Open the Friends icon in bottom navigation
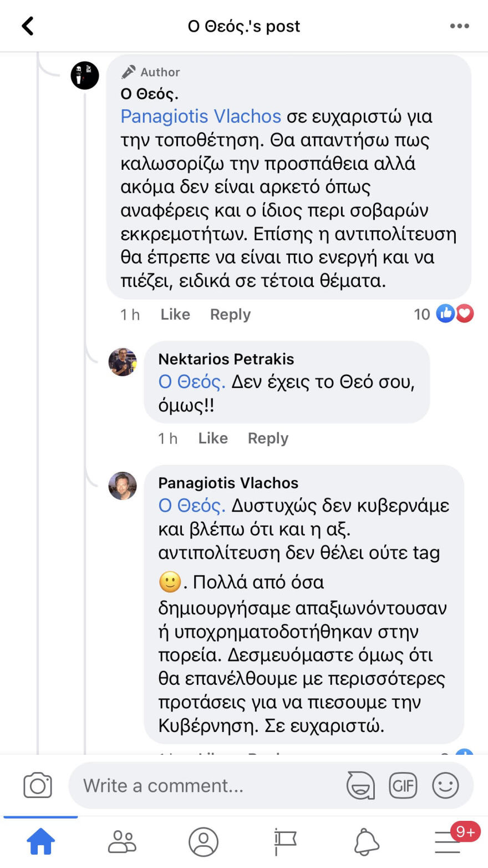 coord(123,841)
